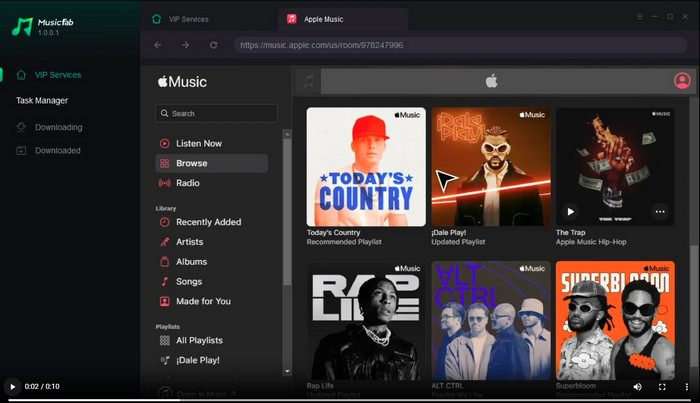
Task: Mute the video with the speaker icon
Action: point(638,386)
